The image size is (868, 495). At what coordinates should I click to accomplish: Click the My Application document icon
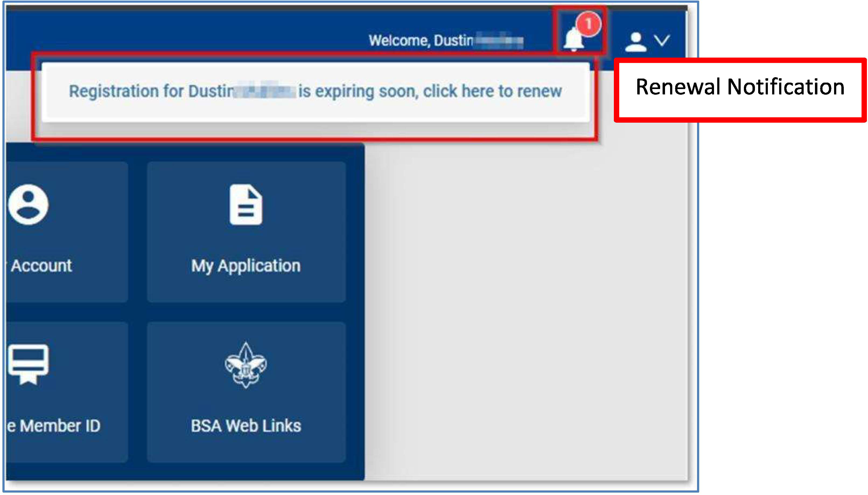tap(246, 205)
